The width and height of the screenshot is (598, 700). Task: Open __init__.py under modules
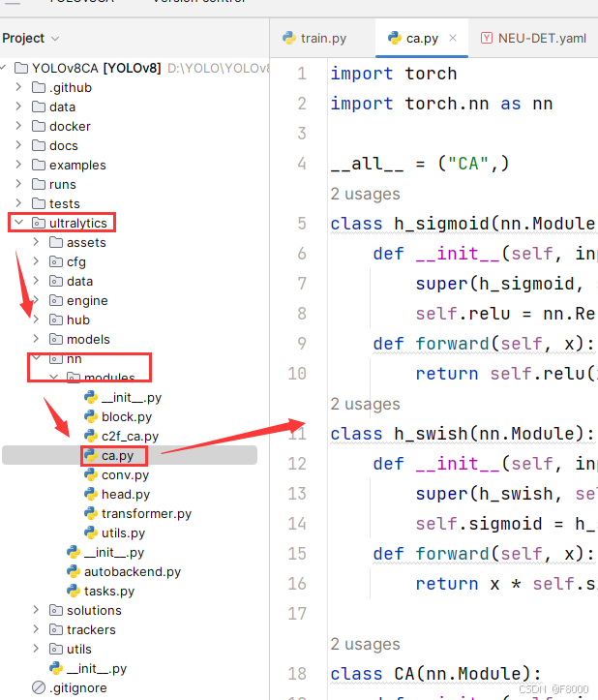pos(132,397)
